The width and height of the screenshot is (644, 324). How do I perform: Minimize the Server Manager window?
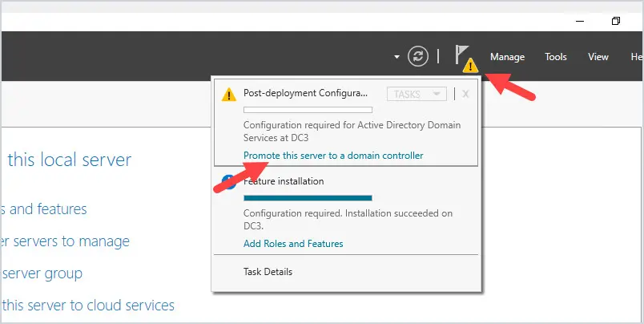click(x=579, y=22)
